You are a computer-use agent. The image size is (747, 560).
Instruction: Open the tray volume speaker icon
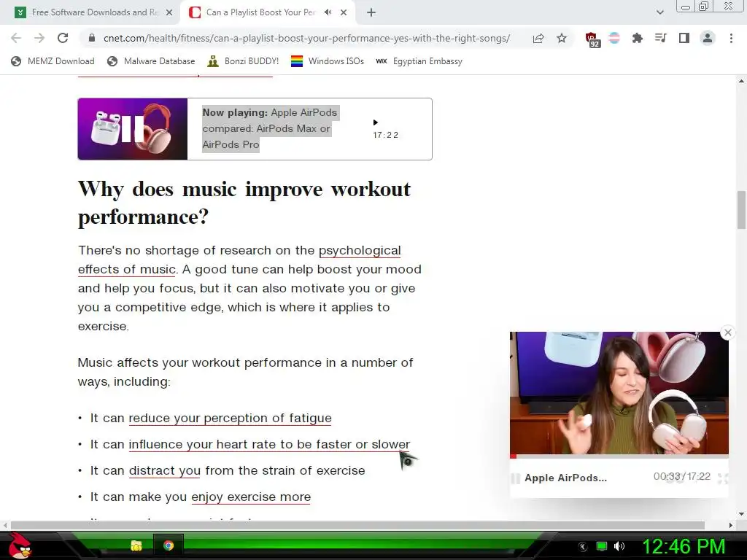pos(619,546)
